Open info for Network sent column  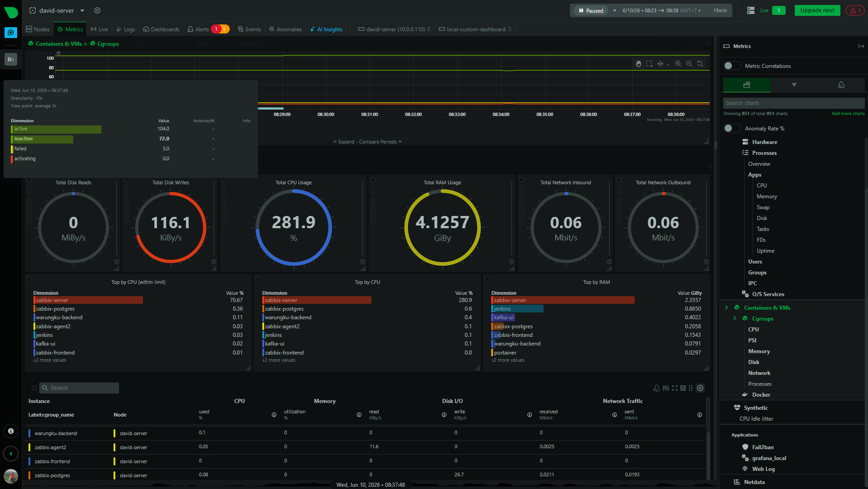tap(699, 415)
